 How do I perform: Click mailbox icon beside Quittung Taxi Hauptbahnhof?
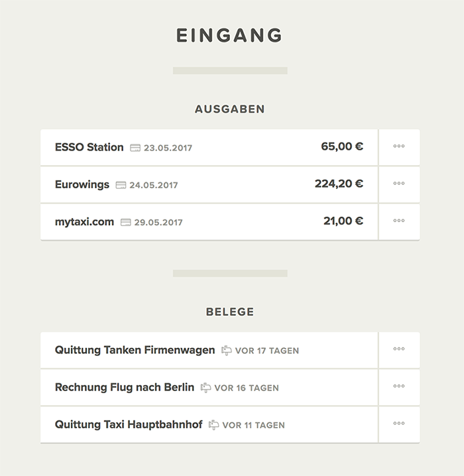tap(213, 425)
